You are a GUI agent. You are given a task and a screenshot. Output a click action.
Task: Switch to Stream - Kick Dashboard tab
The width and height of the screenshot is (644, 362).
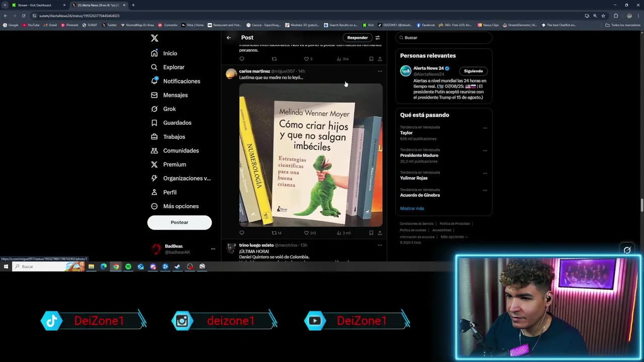point(39,5)
